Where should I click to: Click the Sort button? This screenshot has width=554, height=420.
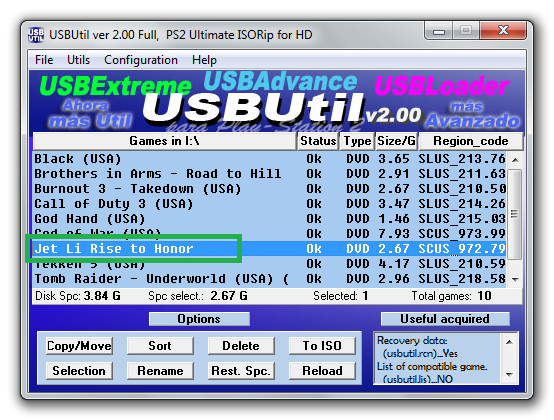pyautogui.click(x=160, y=346)
